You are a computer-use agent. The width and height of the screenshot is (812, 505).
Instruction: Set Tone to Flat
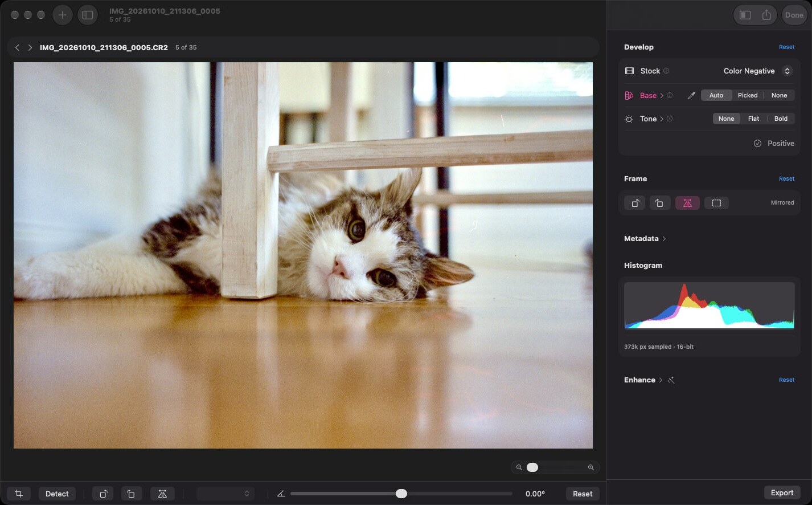753,119
